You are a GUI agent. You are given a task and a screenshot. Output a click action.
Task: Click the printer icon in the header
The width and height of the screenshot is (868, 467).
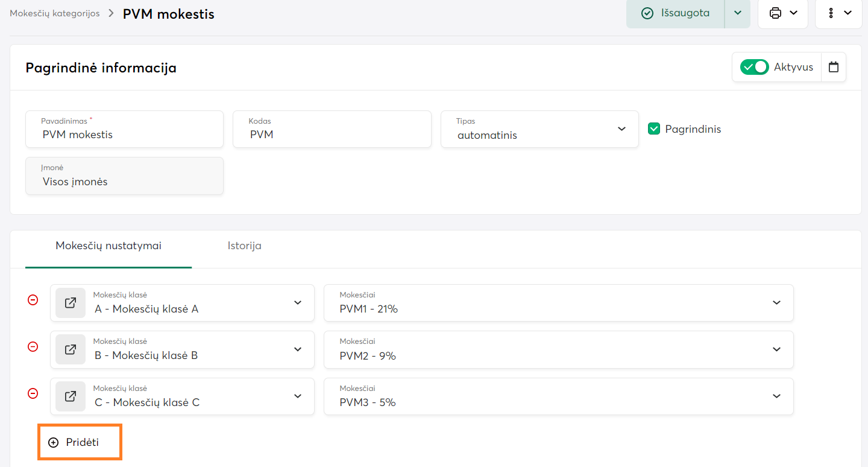point(776,13)
